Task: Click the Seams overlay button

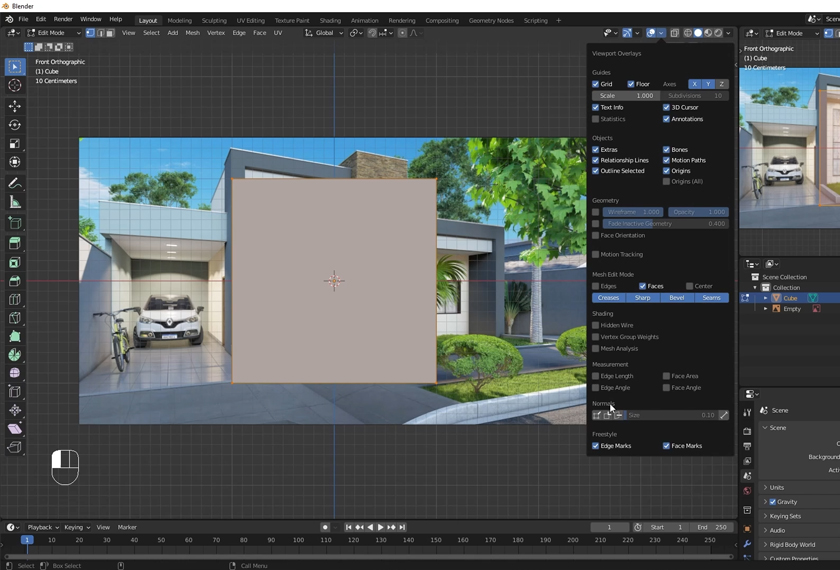Action: click(711, 298)
